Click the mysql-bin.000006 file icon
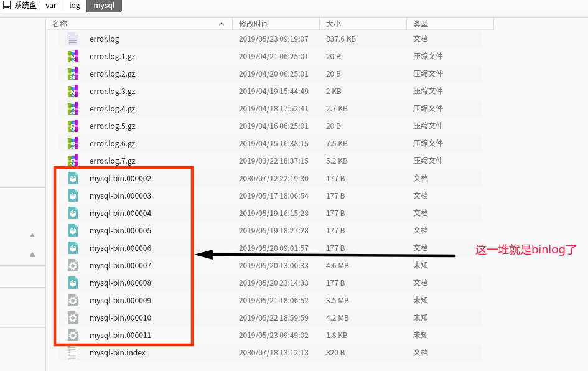 tap(73, 248)
